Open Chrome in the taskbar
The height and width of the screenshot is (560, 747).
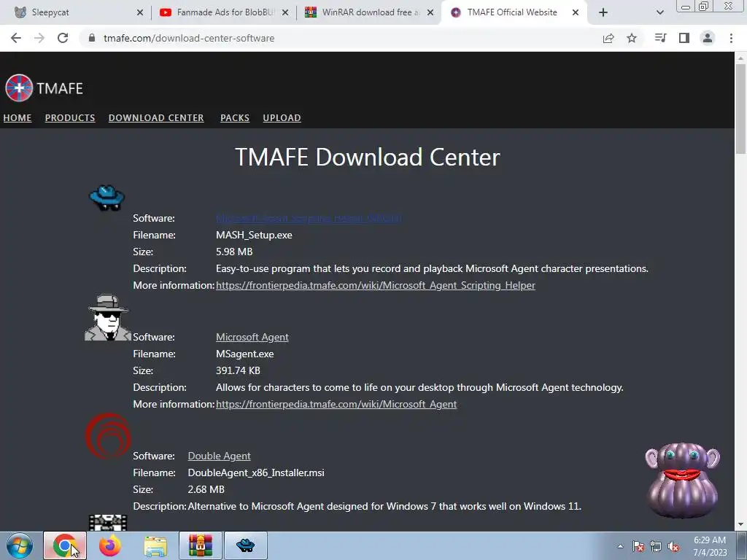tap(65, 545)
